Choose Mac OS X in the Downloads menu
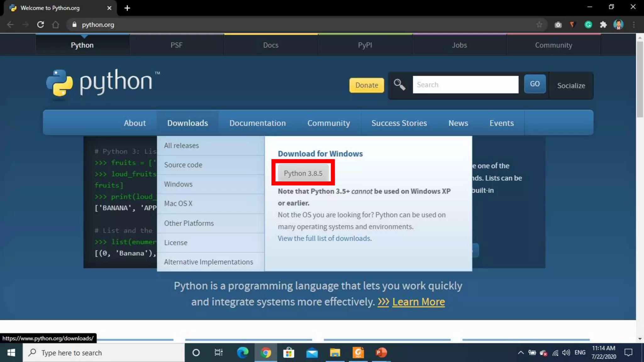The width and height of the screenshot is (644, 362). click(178, 203)
